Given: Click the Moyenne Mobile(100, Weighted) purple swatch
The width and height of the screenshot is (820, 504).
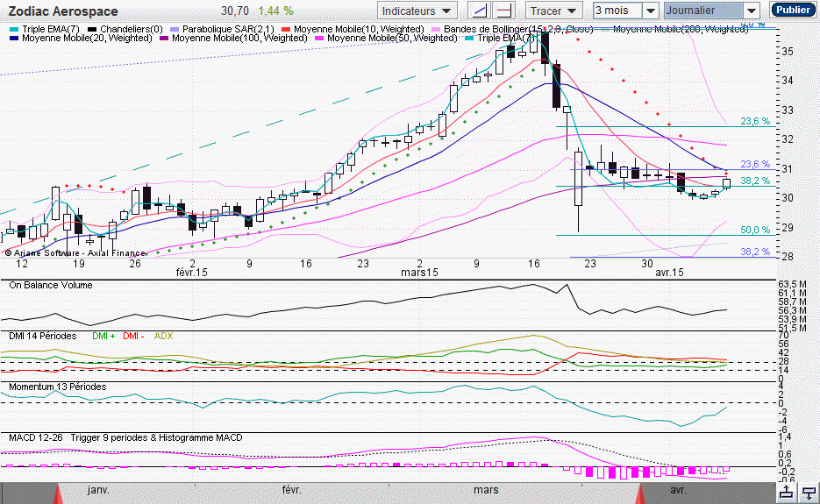Looking at the screenshot, I should pyautogui.click(x=164, y=39).
